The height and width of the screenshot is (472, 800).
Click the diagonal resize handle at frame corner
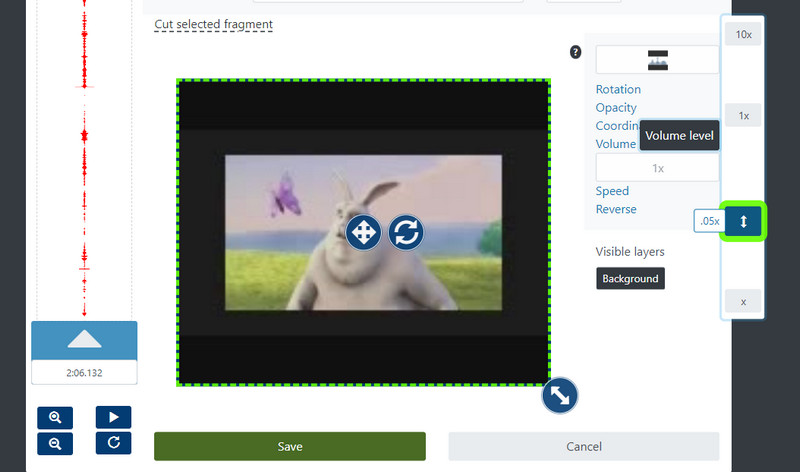pos(560,397)
